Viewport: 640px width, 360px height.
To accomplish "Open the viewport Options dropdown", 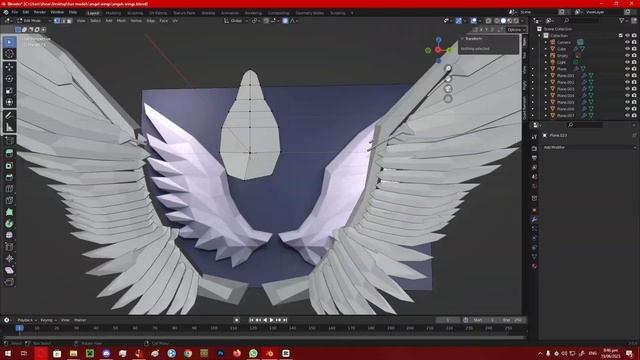I will coord(516,29).
